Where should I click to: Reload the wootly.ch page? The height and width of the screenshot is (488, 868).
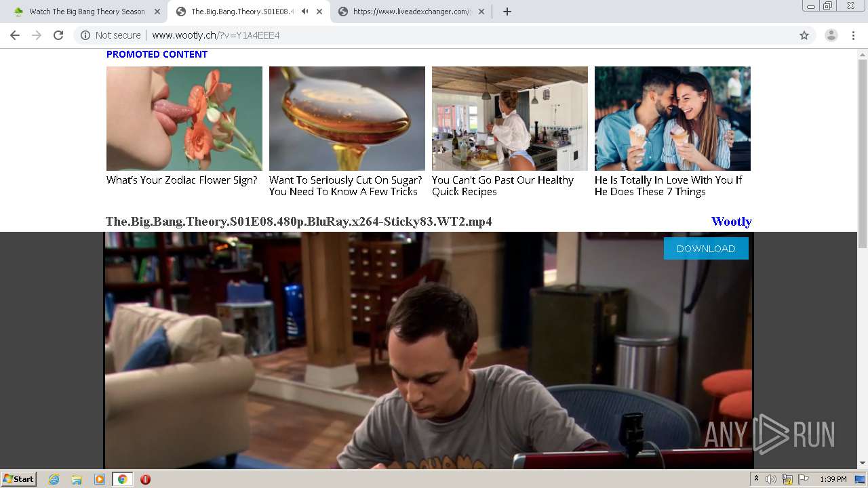pos(58,35)
